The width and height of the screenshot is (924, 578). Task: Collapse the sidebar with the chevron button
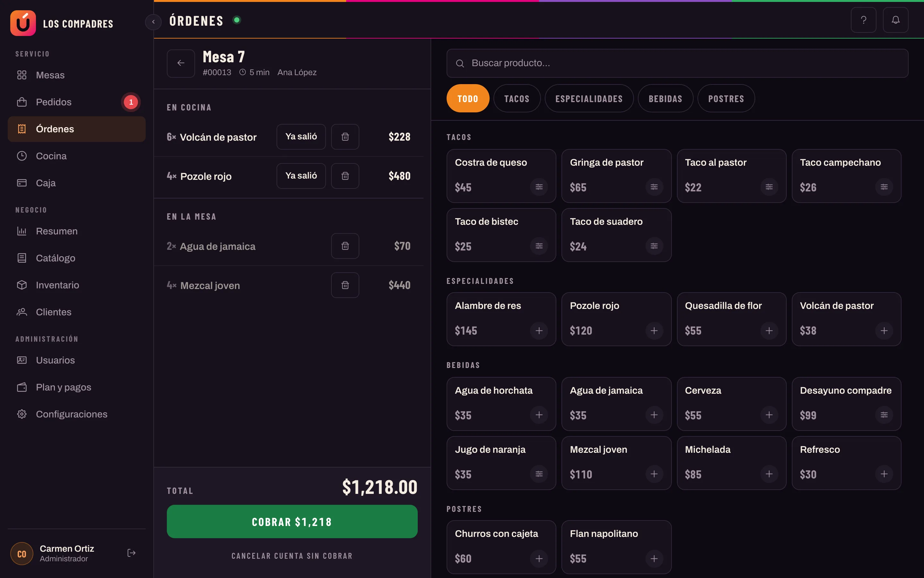[x=153, y=22]
